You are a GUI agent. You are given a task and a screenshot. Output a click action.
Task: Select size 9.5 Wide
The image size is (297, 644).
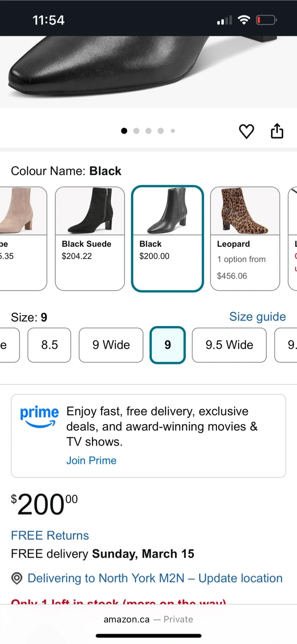coord(229,345)
